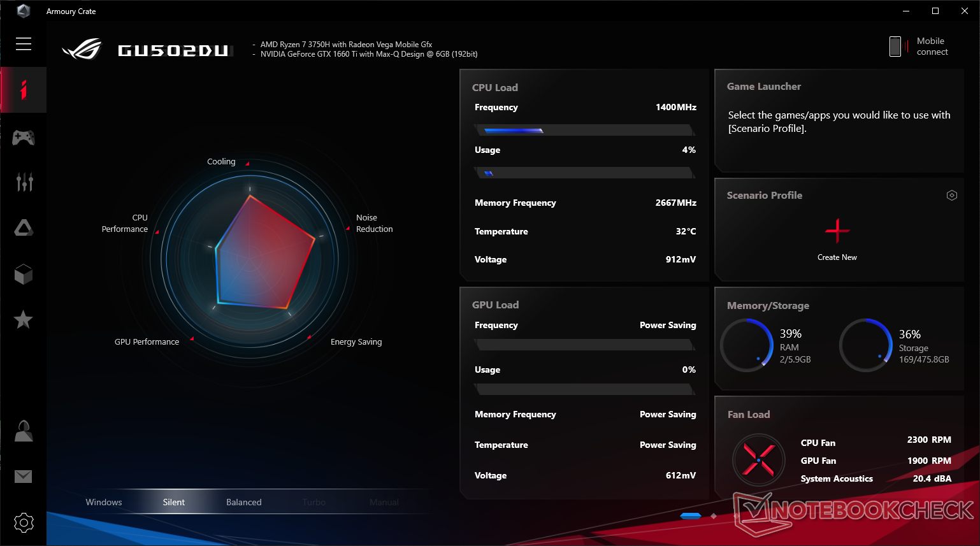Click the Armoury Crate app icon
980x546 pixels.
pos(24,11)
